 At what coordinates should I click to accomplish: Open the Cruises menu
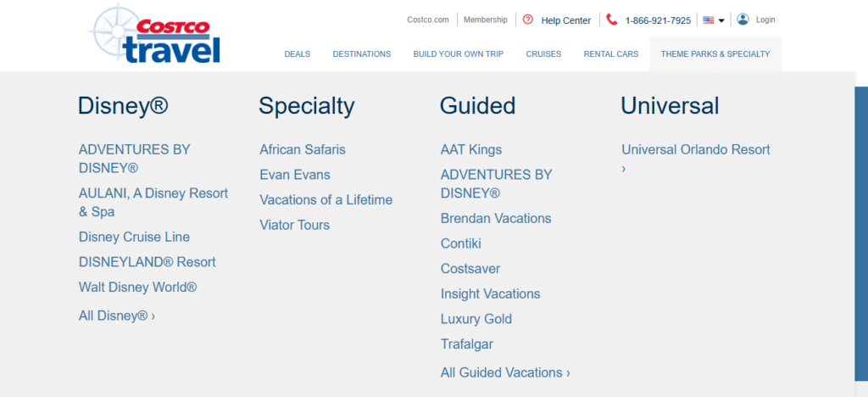point(543,54)
